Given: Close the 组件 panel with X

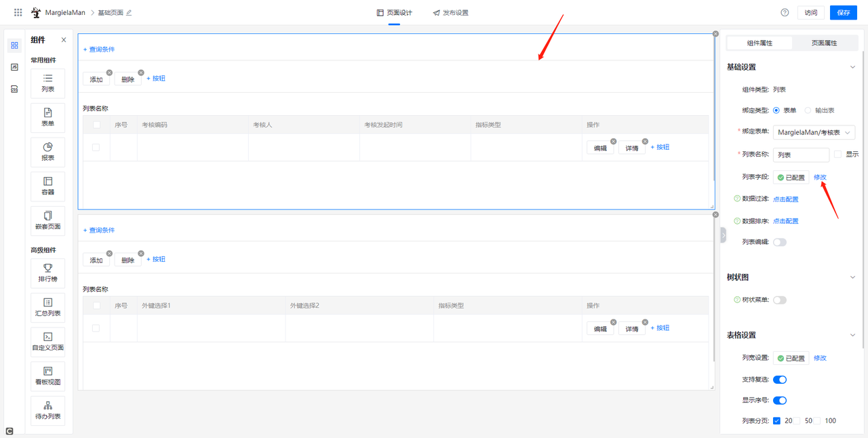Looking at the screenshot, I should point(64,40).
